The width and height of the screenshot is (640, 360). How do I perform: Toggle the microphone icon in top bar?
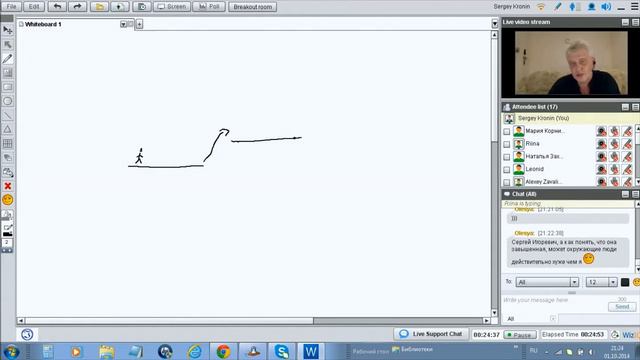(573, 7)
